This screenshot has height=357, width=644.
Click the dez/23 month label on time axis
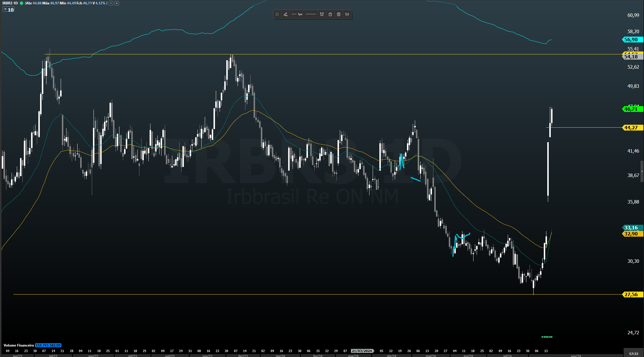[243, 356]
